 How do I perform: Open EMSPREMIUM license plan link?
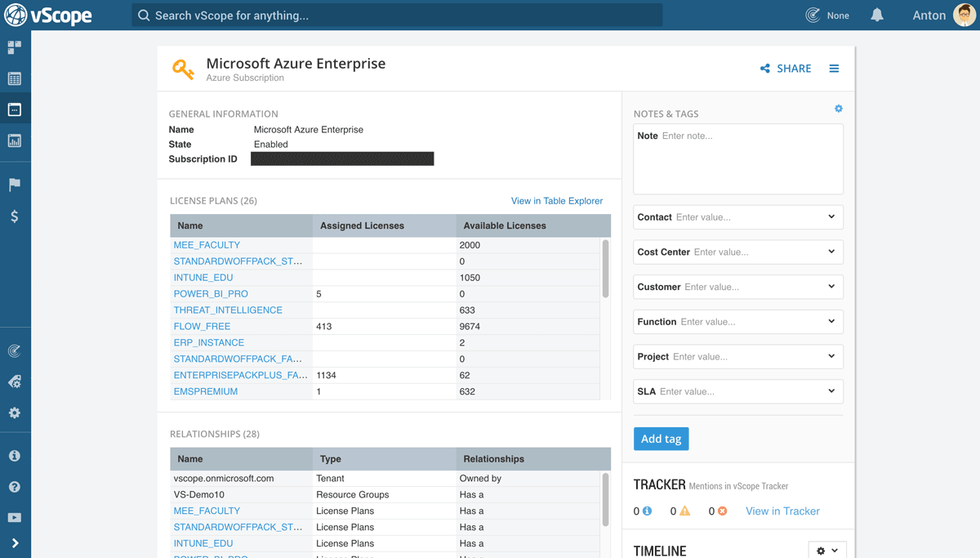(206, 392)
